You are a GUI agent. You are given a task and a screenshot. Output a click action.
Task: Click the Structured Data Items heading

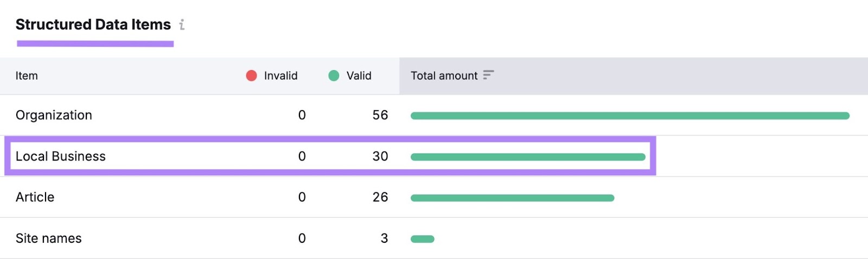click(x=93, y=24)
